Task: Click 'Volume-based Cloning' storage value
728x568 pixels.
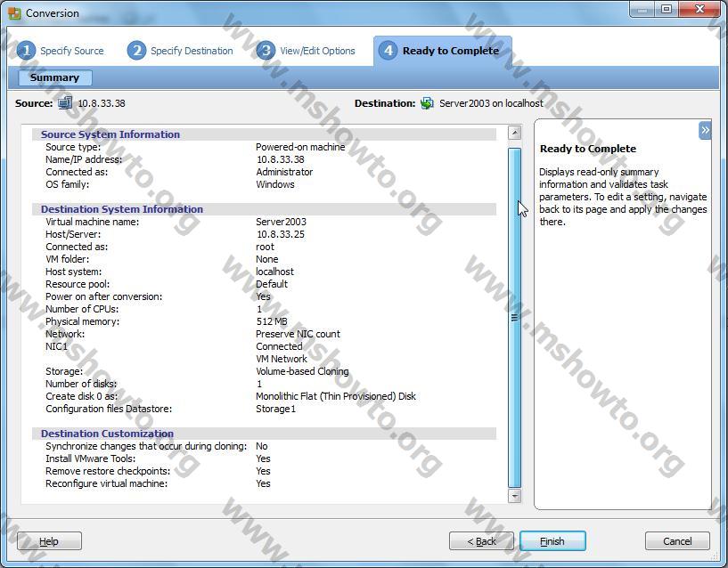Action: click(302, 371)
